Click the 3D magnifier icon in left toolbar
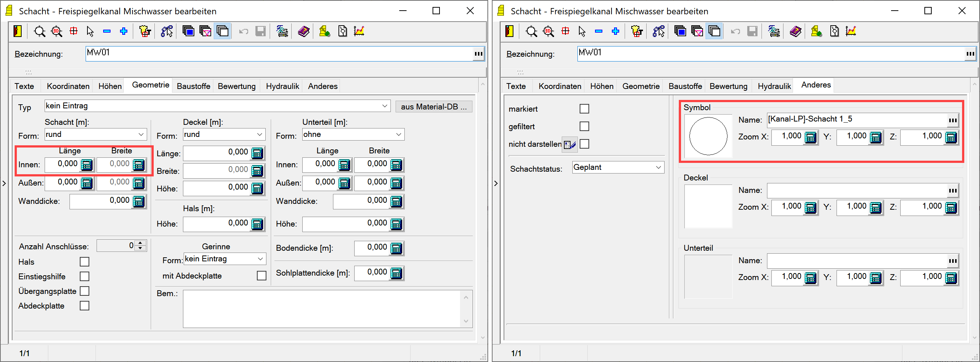This screenshot has height=362, width=980. [x=57, y=31]
